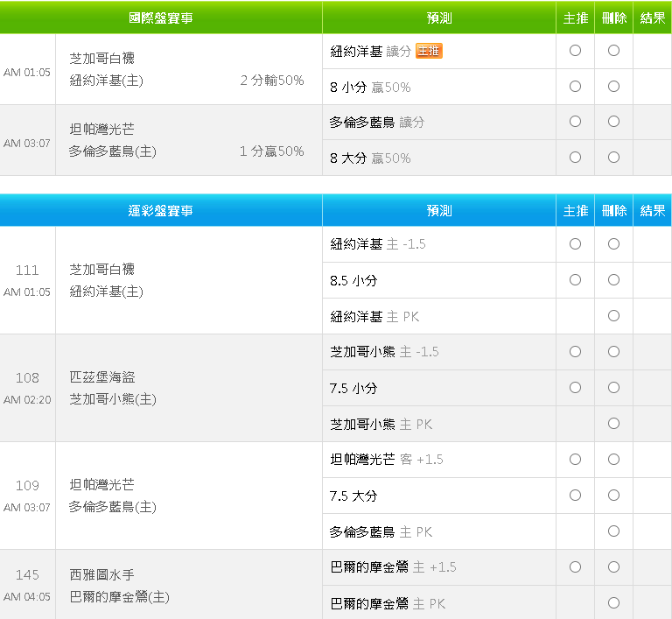Click team name 匹茲堡海盜
The width and height of the screenshot is (672, 619).
[x=102, y=377]
